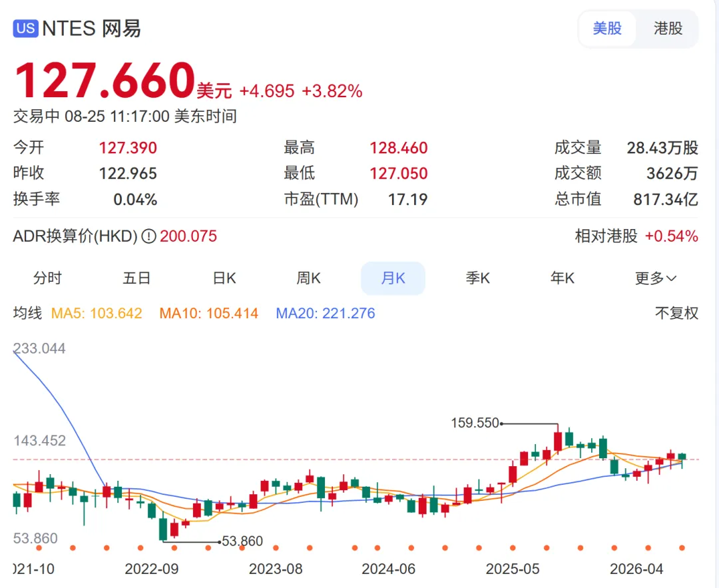
Task: Select the 年K chart tab
Action: (x=562, y=278)
